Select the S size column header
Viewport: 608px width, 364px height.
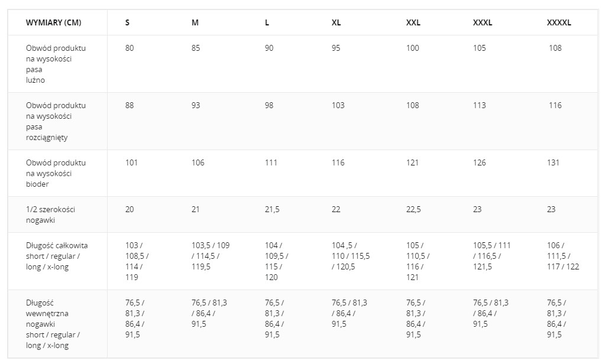pyautogui.click(x=128, y=23)
